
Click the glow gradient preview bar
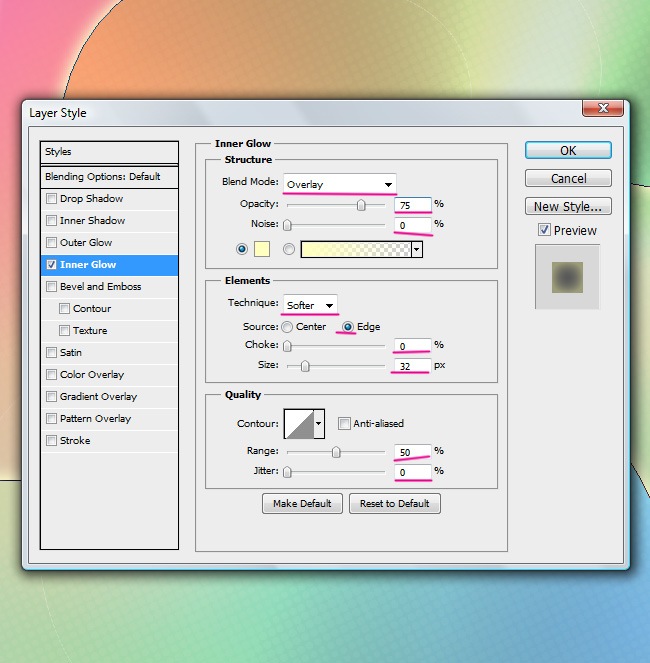[356, 250]
